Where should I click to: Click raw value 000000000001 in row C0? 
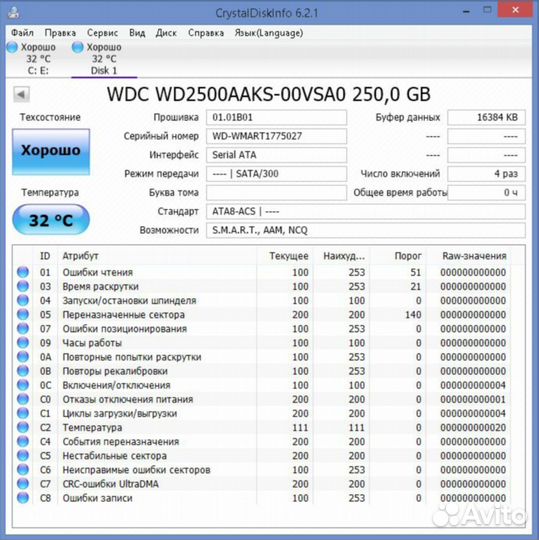(x=473, y=399)
